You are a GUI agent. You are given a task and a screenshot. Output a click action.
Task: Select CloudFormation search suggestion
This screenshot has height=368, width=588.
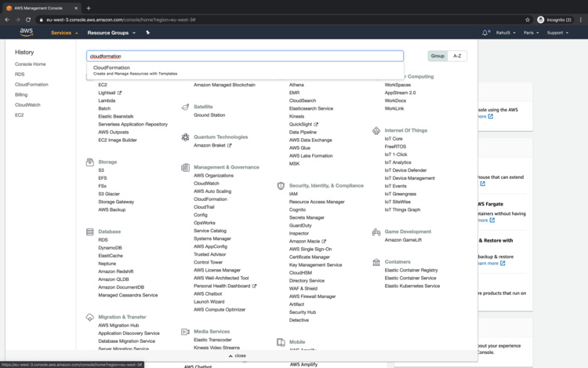coord(111,68)
